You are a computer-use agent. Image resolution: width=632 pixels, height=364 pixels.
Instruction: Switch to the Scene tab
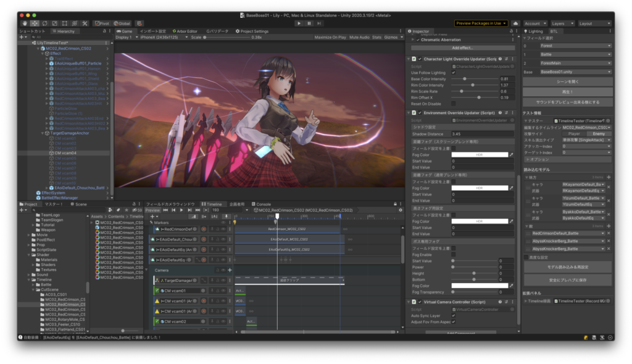(x=78, y=204)
